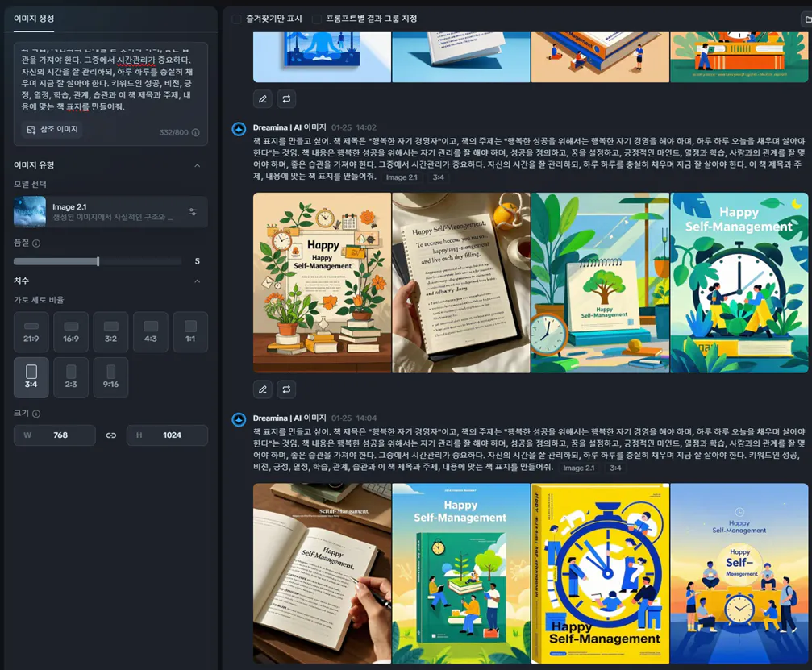Screen dimensions: 812x670
Task: Click the info icon beside 332/800 counter
Action: (x=196, y=132)
